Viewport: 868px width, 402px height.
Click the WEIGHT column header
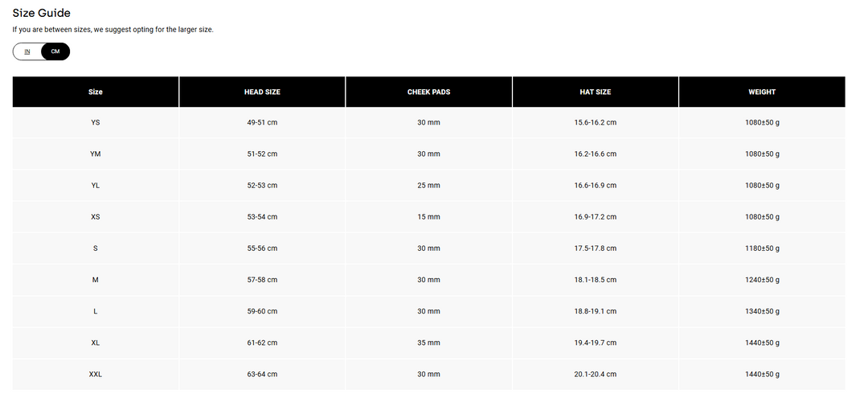coord(762,92)
